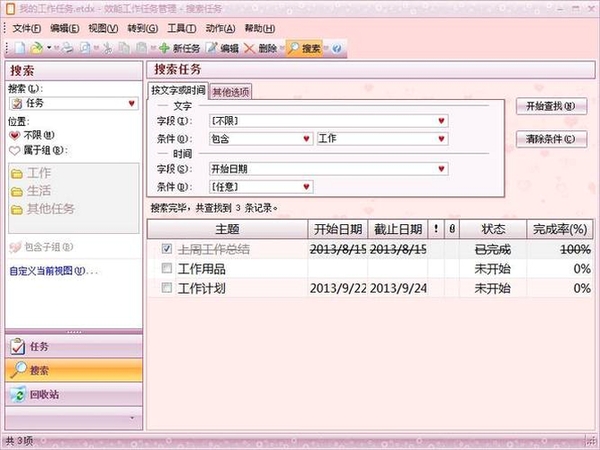Open 任务 in the bottom navigation pane
Screen dimensions: 600x450
73,347
